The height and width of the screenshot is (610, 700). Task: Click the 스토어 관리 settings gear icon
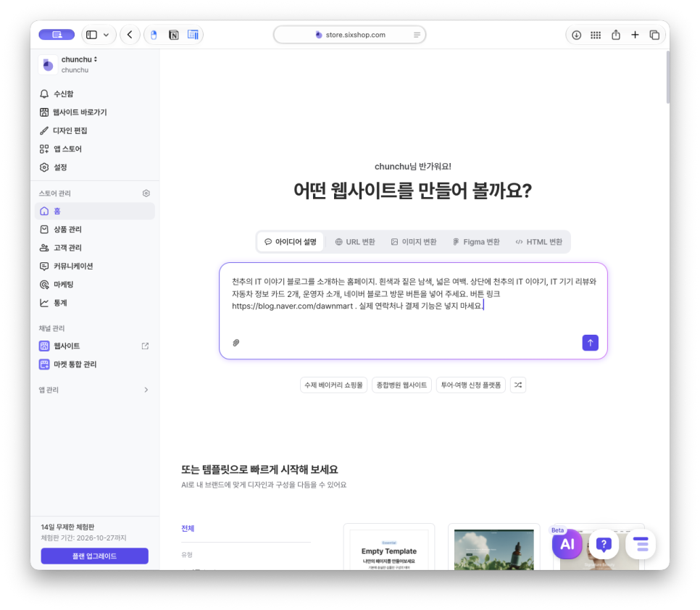tap(146, 193)
